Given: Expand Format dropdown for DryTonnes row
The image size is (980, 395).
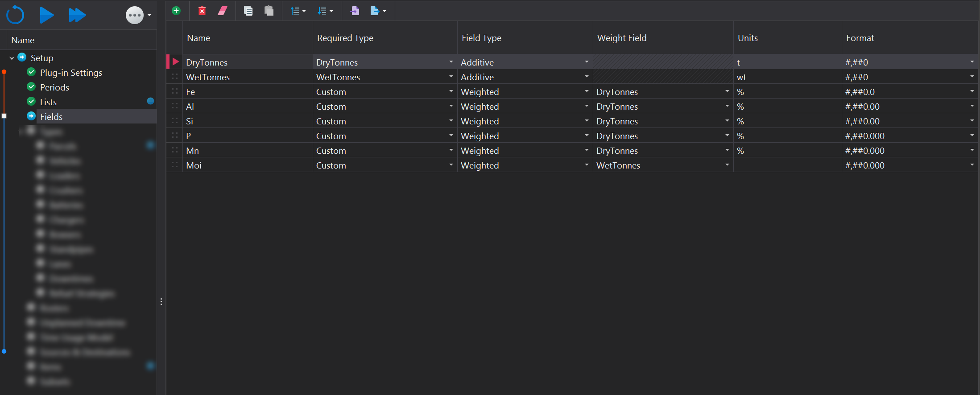Looking at the screenshot, I should pos(972,62).
